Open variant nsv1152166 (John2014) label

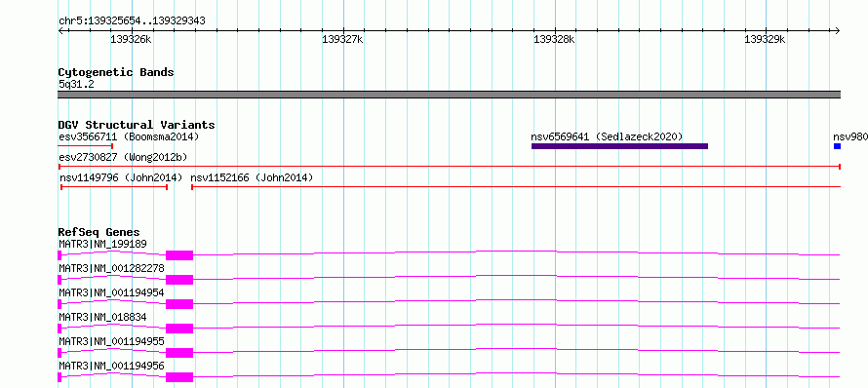252,177
